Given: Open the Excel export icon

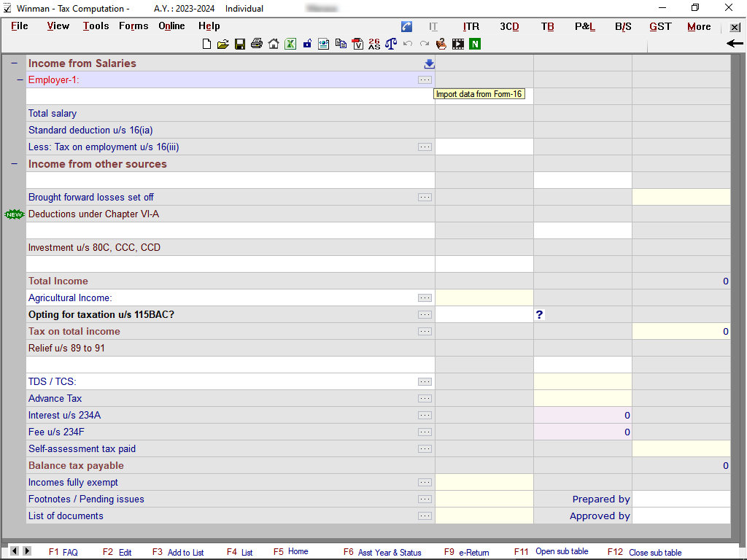Looking at the screenshot, I should (290, 44).
